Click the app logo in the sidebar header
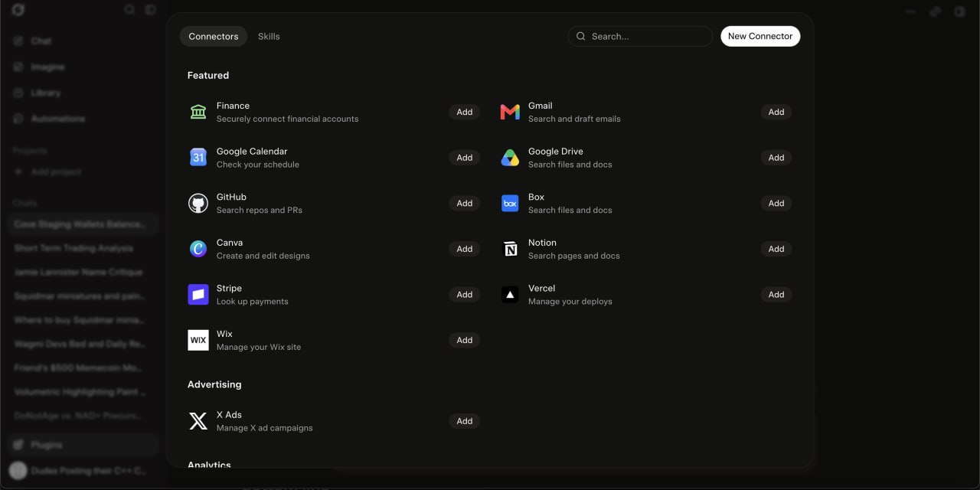Screen dimensions: 980x490 point(18,10)
